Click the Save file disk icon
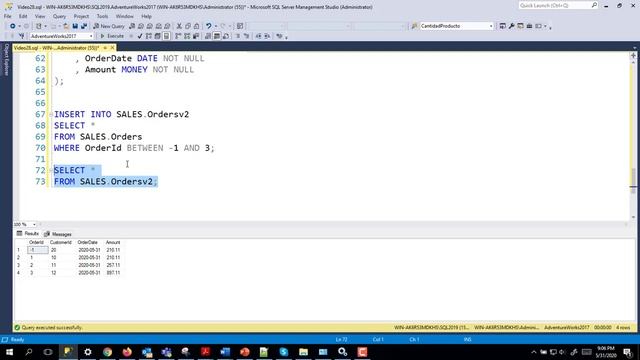Viewport: 640px width, 360px height. 75,26
